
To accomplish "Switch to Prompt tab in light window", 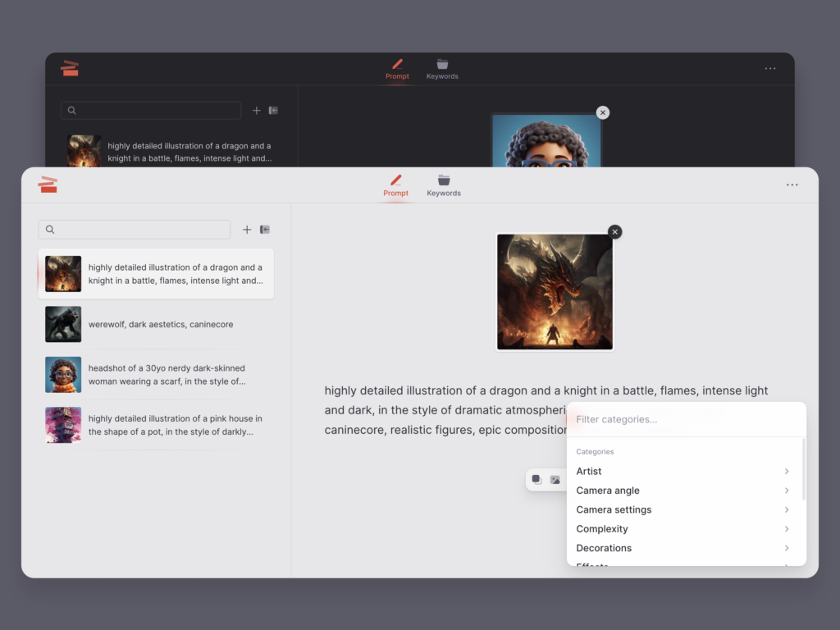I will point(396,185).
